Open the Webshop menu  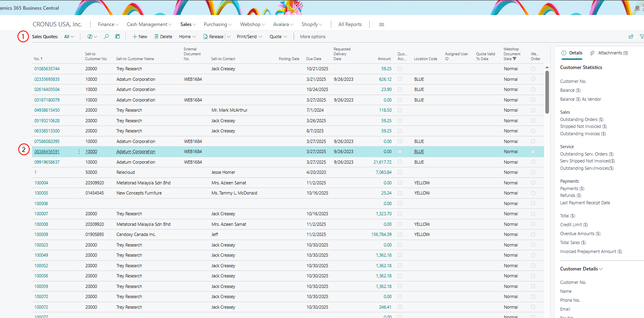coord(253,24)
